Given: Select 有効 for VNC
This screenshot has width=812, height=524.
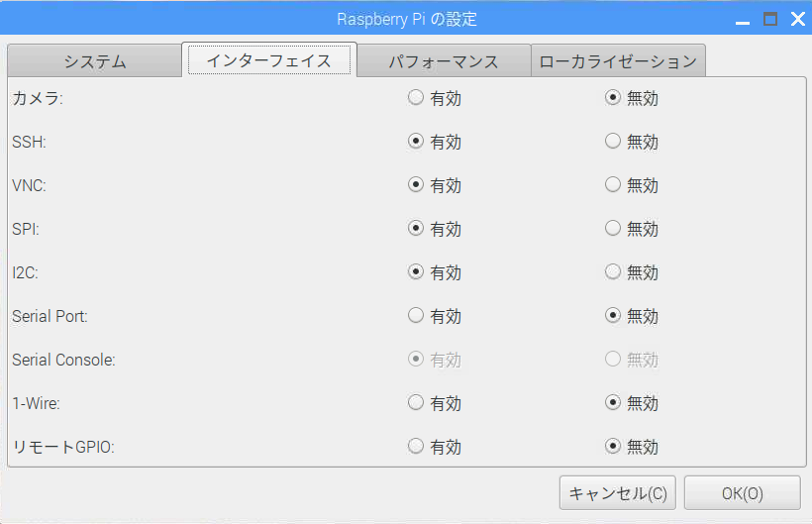Looking at the screenshot, I should pos(416,184).
